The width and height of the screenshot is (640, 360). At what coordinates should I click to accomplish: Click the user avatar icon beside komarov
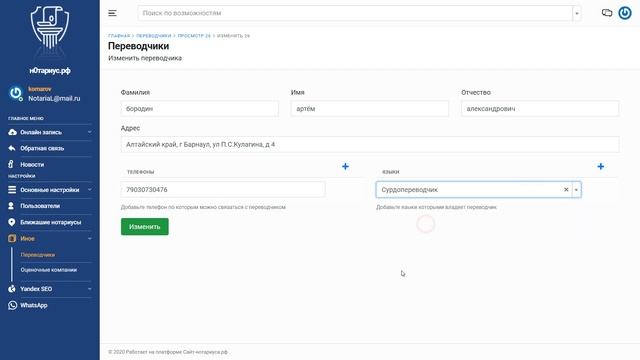(x=16, y=93)
